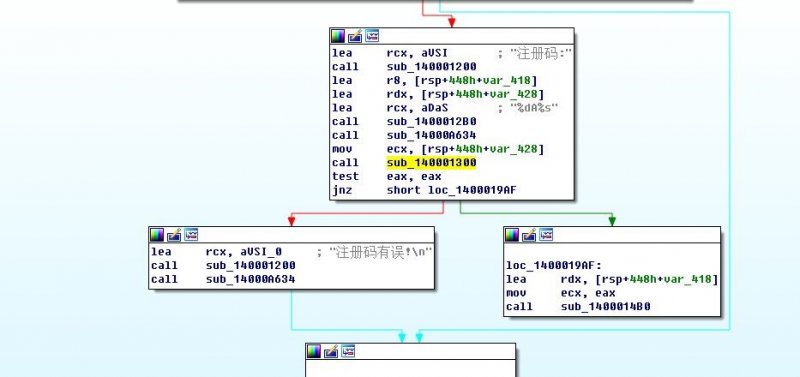
Task: Click sub_14000A634 in the aVSI_0 block
Action: tap(251, 279)
